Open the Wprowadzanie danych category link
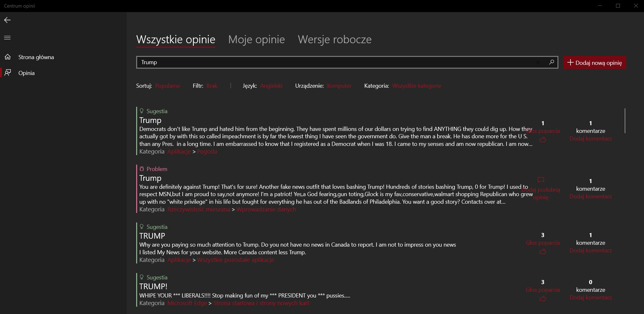644x314 pixels. point(266,209)
